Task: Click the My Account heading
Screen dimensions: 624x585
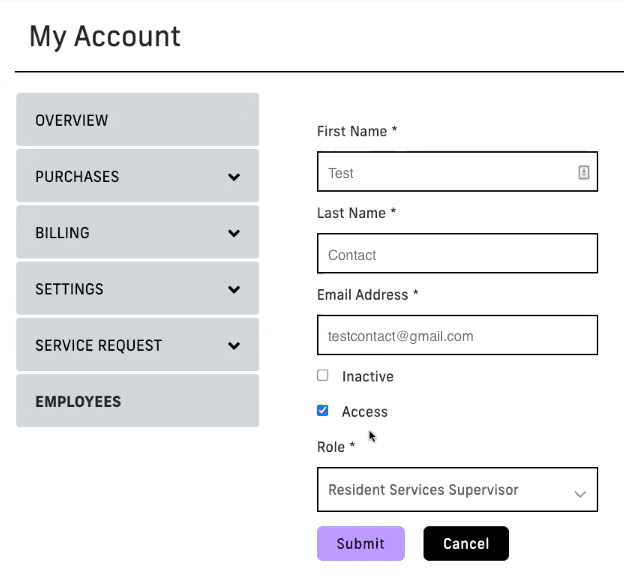Action: click(105, 37)
